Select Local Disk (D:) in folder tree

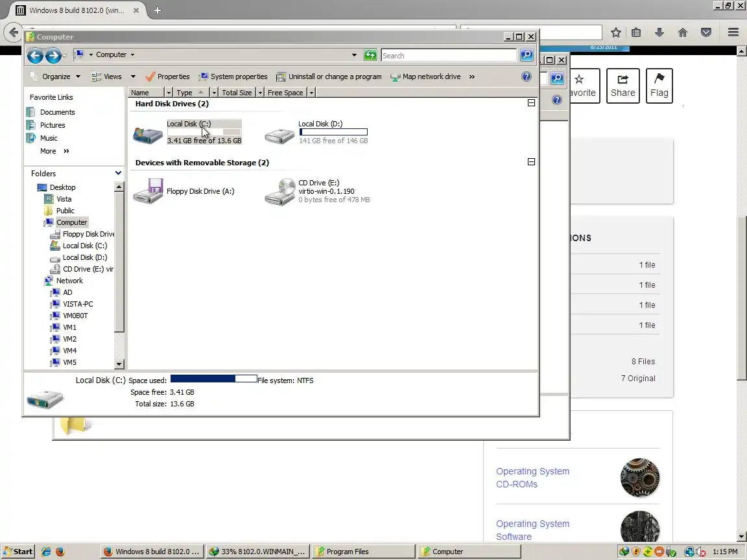click(x=84, y=257)
